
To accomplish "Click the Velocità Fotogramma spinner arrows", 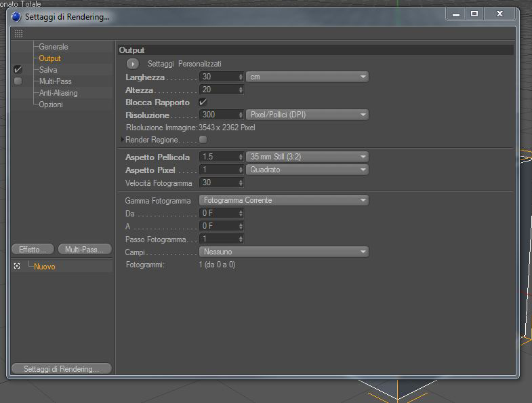I will [x=241, y=183].
